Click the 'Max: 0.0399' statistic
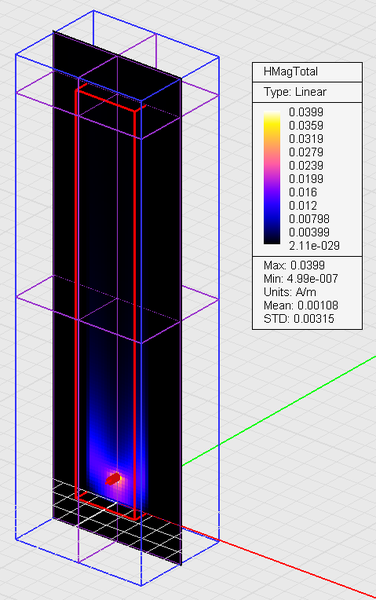Viewport: 376px width, 600px height. pyautogui.click(x=294, y=265)
